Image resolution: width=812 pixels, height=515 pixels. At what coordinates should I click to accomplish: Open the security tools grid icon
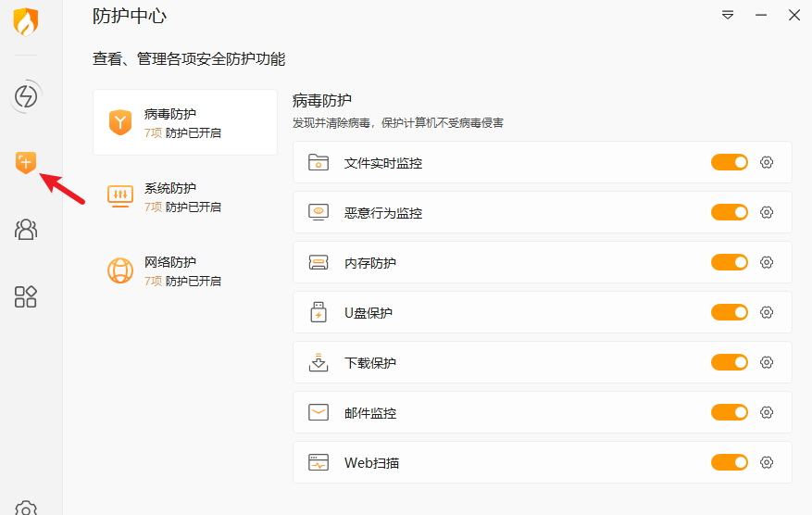[25, 296]
